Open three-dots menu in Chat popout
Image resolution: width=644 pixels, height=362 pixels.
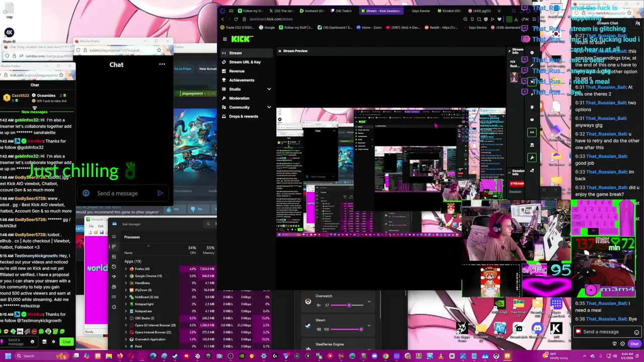point(162,64)
